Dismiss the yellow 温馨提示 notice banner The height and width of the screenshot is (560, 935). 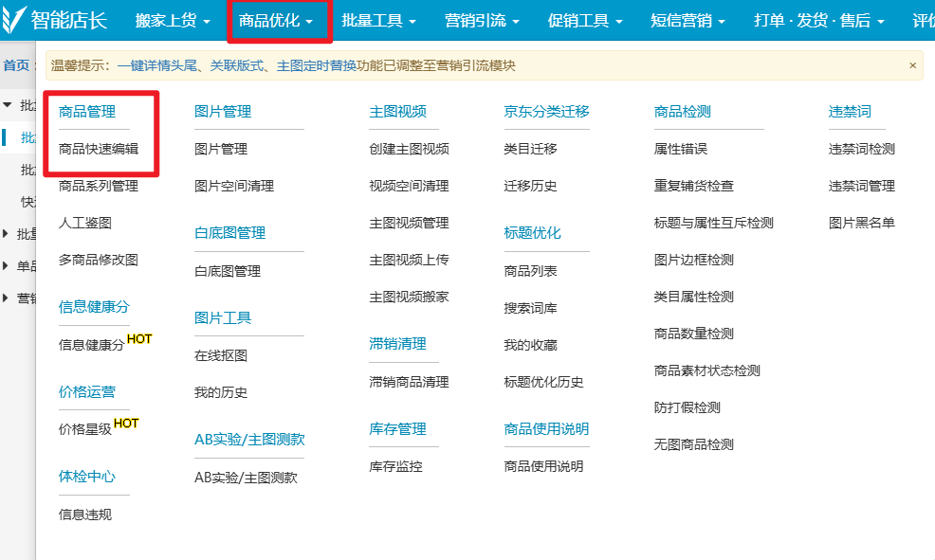tap(912, 65)
